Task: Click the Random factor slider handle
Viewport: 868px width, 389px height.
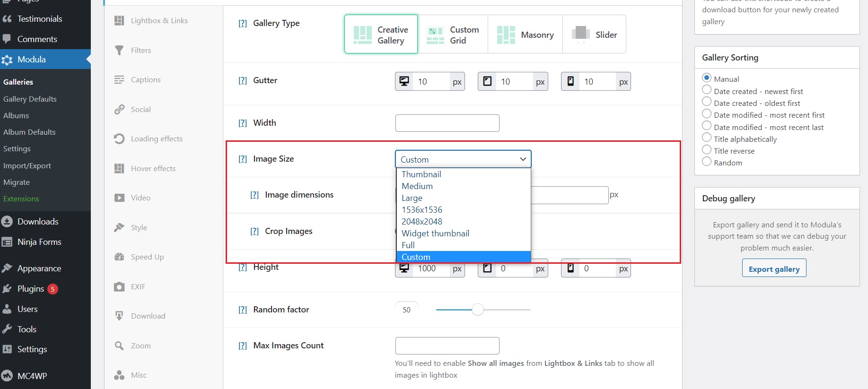Action: (x=478, y=310)
